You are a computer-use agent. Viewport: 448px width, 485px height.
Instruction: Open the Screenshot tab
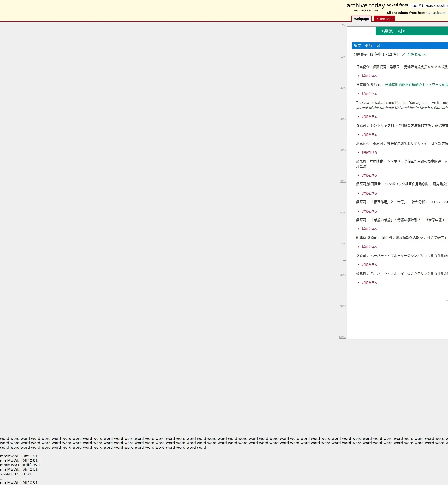[384, 19]
